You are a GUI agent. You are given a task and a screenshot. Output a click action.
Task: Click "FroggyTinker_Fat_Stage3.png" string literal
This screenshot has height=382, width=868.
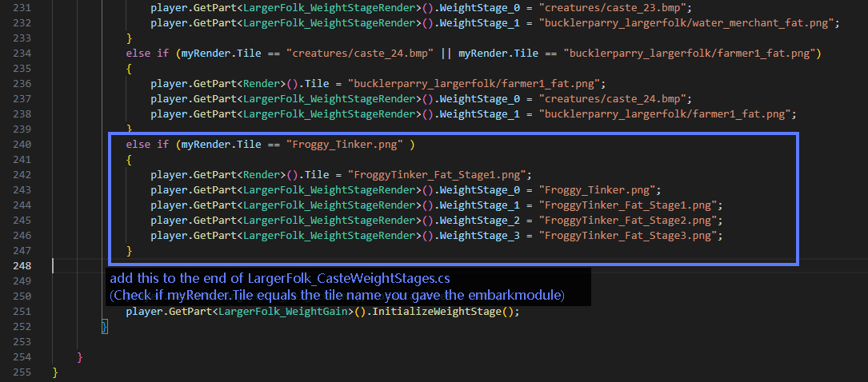(x=631, y=236)
